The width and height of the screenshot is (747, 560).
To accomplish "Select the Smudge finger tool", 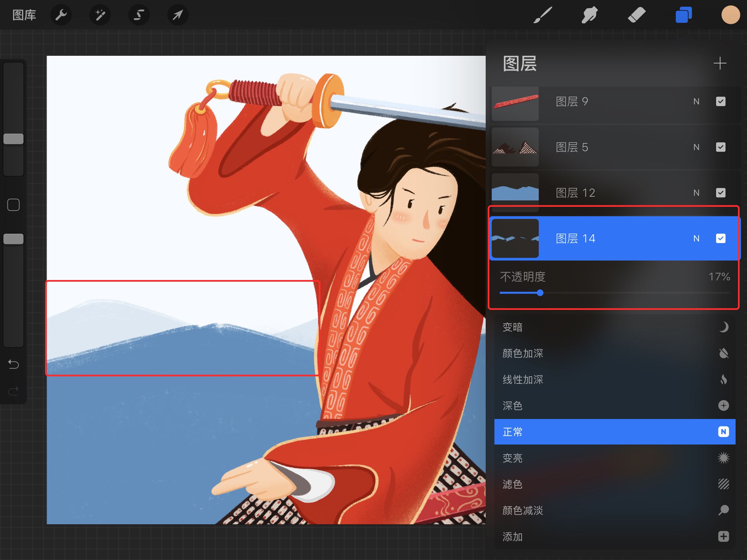I will point(589,15).
